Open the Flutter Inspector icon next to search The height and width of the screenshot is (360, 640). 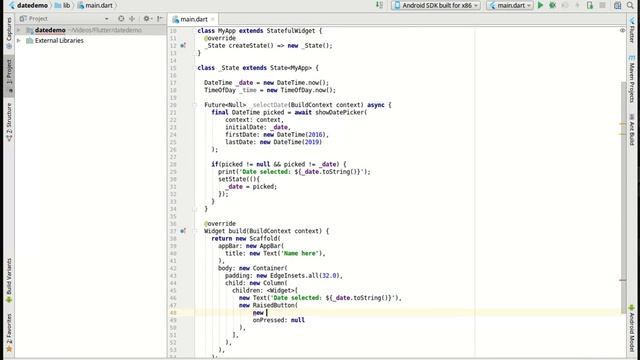(618, 5)
